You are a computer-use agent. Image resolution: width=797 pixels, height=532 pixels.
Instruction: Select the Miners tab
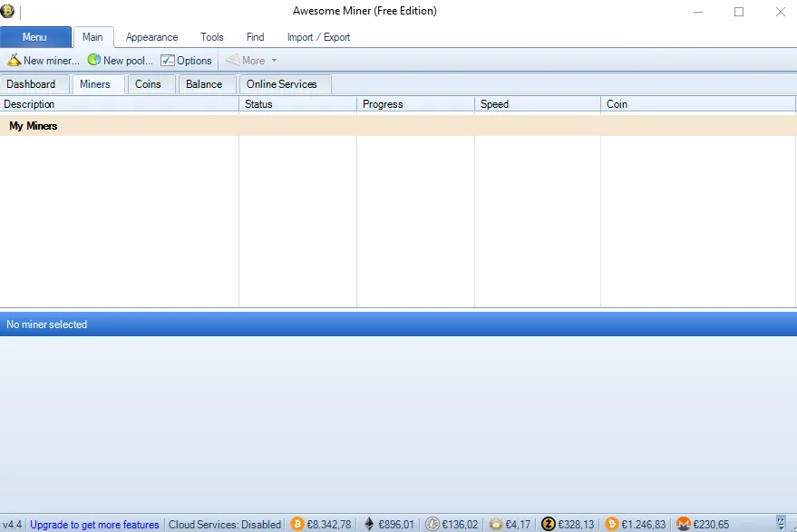tap(98, 84)
